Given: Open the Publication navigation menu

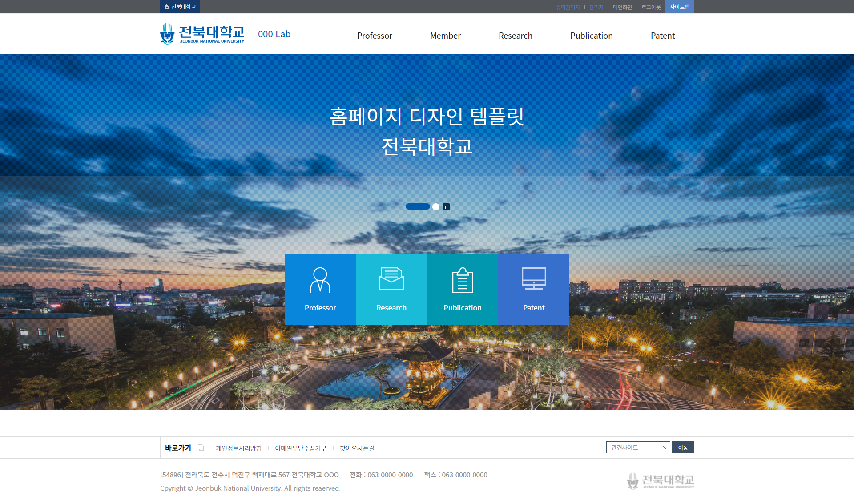Looking at the screenshot, I should [591, 36].
